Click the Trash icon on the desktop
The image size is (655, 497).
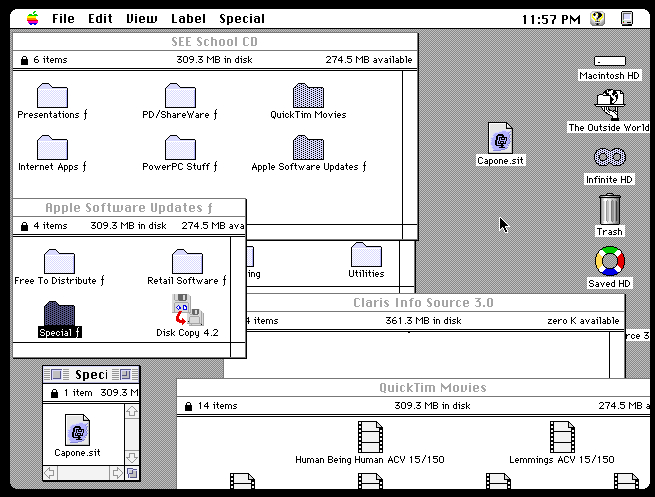pos(610,211)
